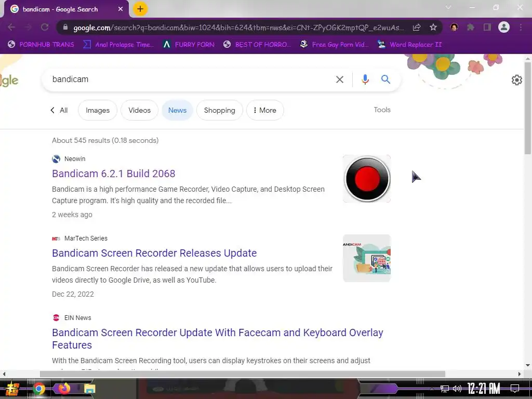Click the network tray icon
The height and width of the screenshot is (399, 532).
[444, 389]
